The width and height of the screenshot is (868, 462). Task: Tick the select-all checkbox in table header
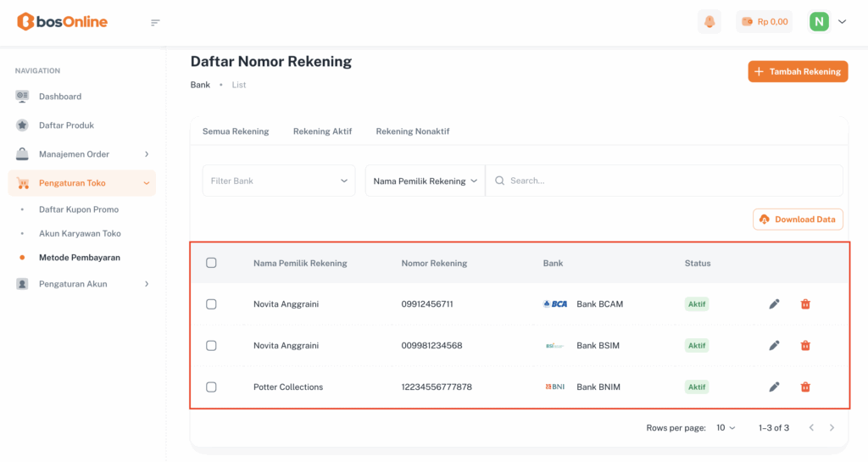pyautogui.click(x=211, y=263)
